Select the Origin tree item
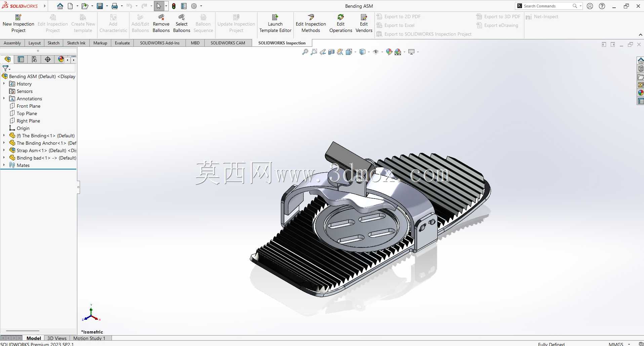The image size is (644, 346). (23, 128)
